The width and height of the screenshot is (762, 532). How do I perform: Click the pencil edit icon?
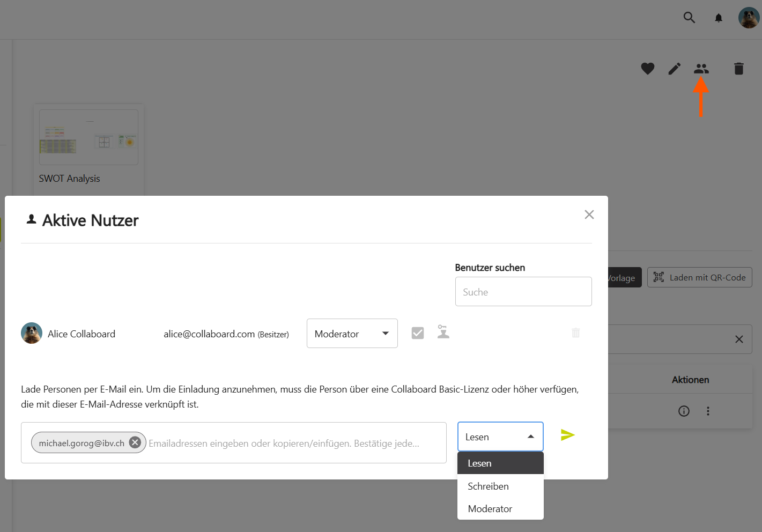tap(675, 69)
